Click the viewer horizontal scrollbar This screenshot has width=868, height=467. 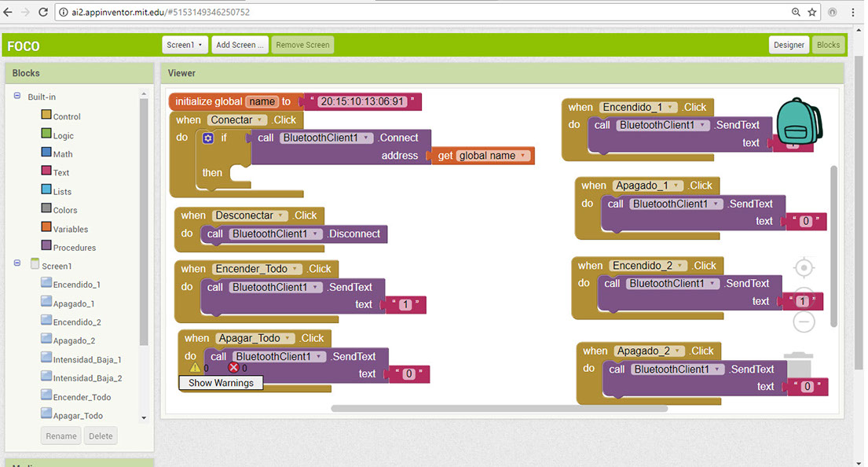click(x=500, y=409)
